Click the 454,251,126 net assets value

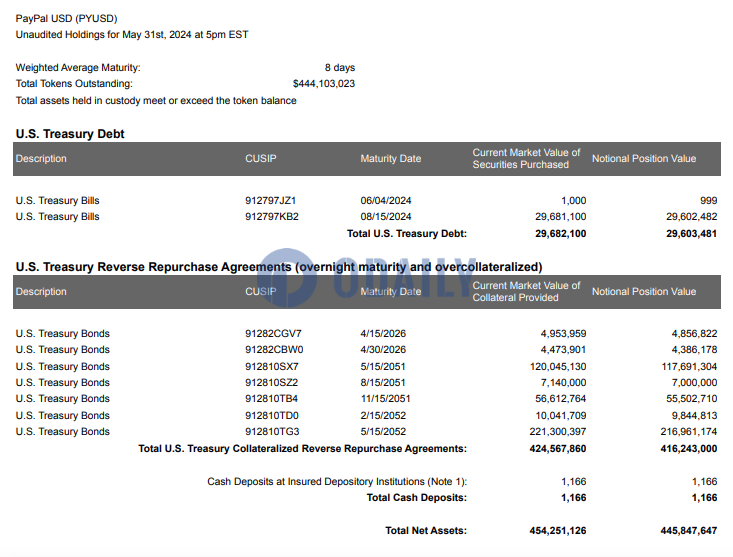pos(558,531)
